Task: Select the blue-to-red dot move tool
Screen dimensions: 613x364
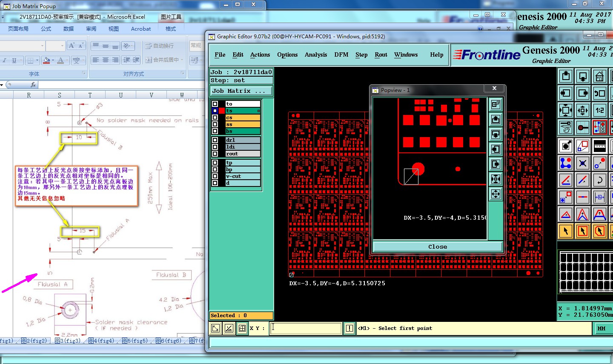Action: coord(599,163)
